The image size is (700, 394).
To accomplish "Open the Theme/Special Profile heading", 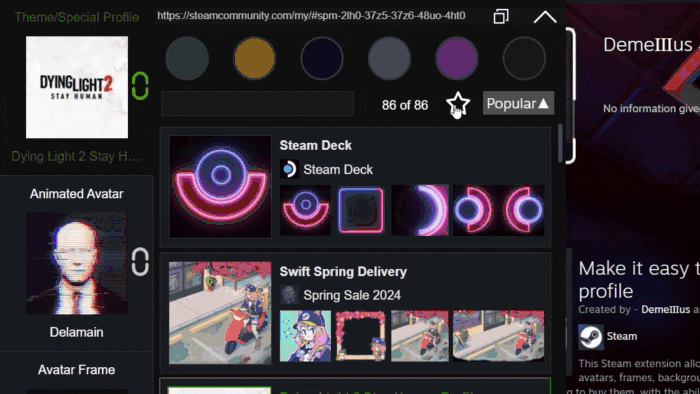I will click(x=77, y=17).
